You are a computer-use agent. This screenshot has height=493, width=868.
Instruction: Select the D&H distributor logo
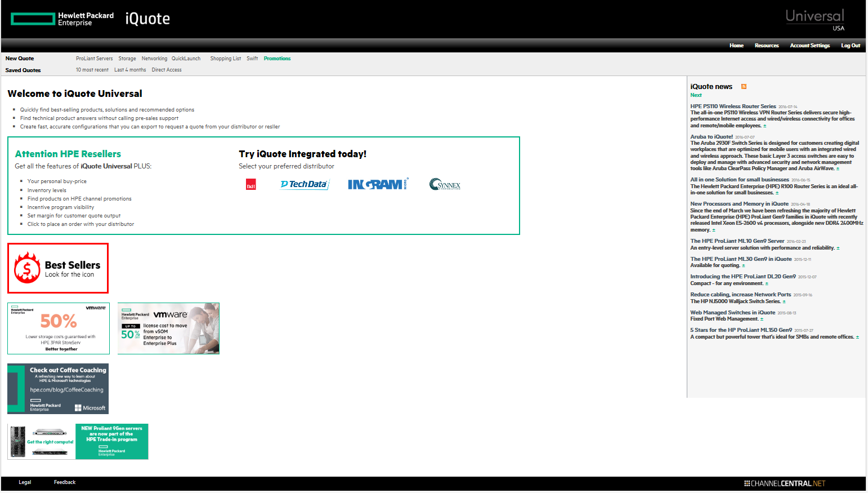pyautogui.click(x=250, y=184)
